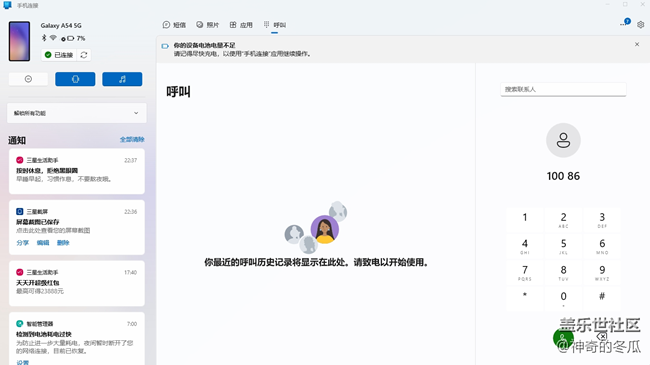This screenshot has width=650, height=365.
Task: Open the Messages (短信) tab
Action: [174, 25]
